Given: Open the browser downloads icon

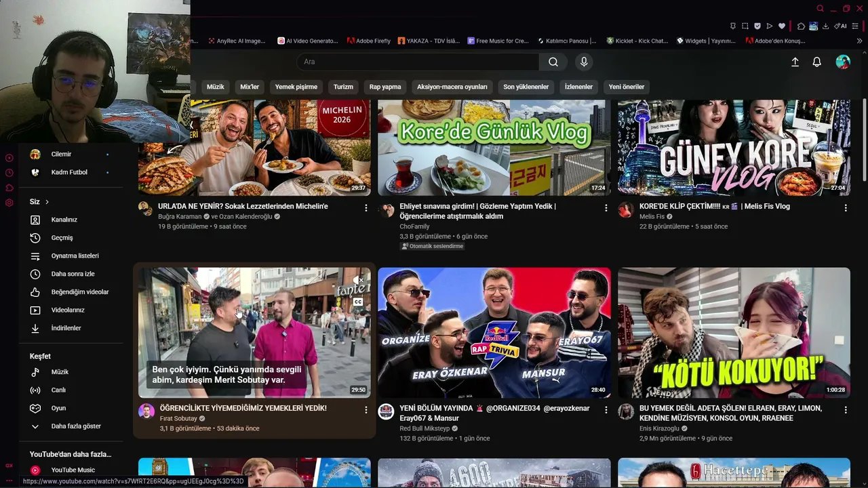Looking at the screenshot, I should pyautogui.click(x=825, y=26).
